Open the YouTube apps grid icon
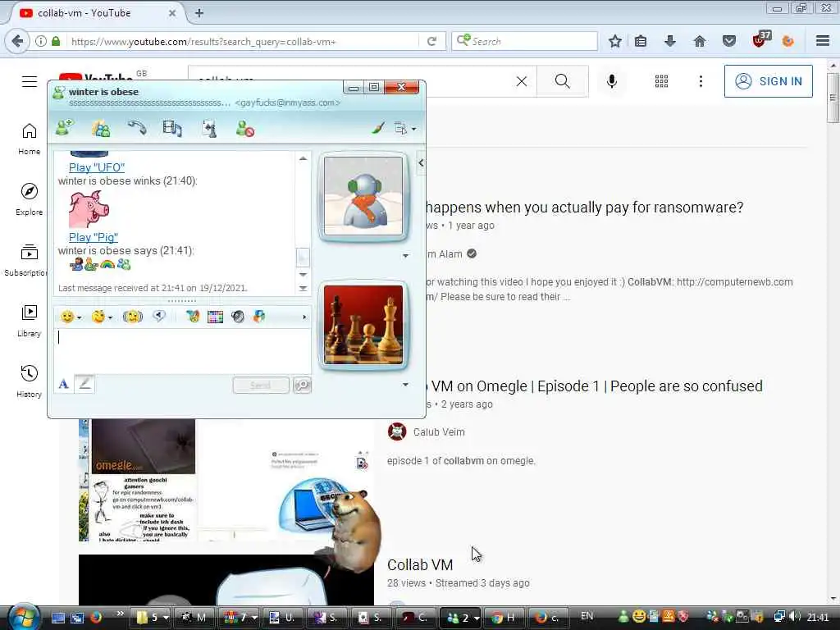This screenshot has width=840, height=630. [662, 81]
